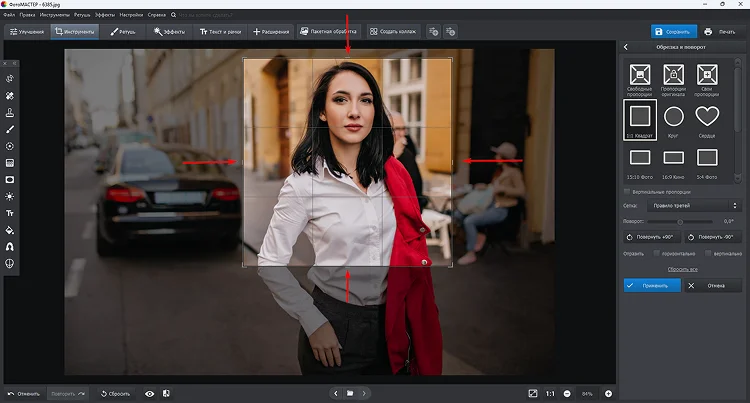This screenshot has width=750, height=403.
Task: Click the Применить apply button
Action: [x=652, y=285]
